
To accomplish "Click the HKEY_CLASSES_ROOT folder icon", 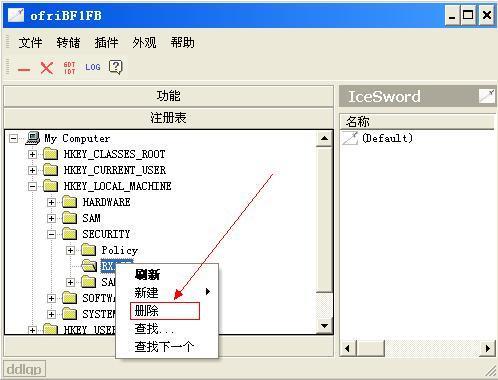I will [x=51, y=154].
